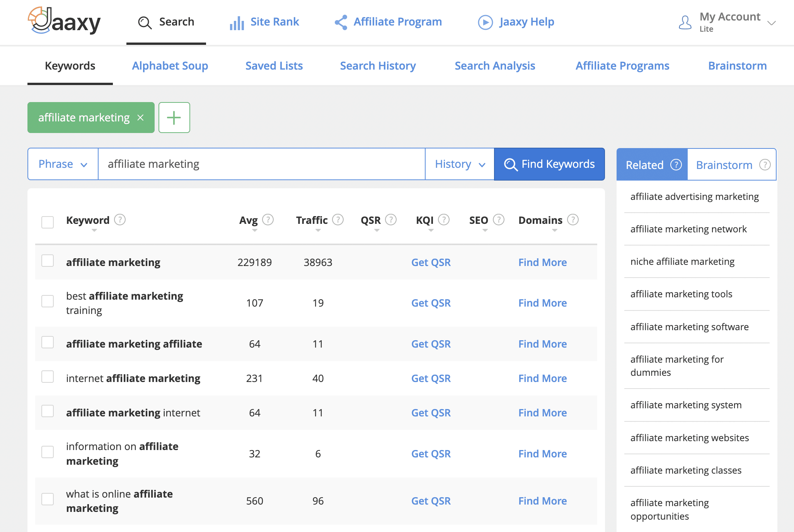
Task: Check the 'affiliate marketing' keyword row
Action: (x=48, y=261)
